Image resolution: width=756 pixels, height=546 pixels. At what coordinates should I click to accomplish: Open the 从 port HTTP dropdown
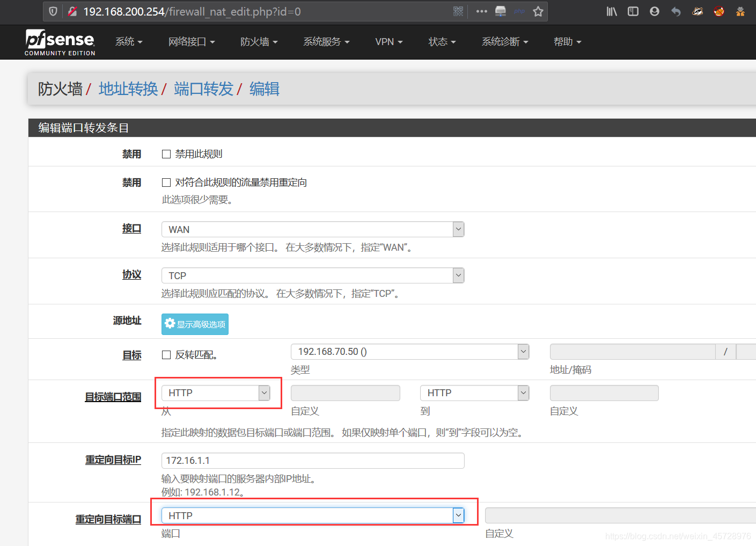[x=216, y=393]
